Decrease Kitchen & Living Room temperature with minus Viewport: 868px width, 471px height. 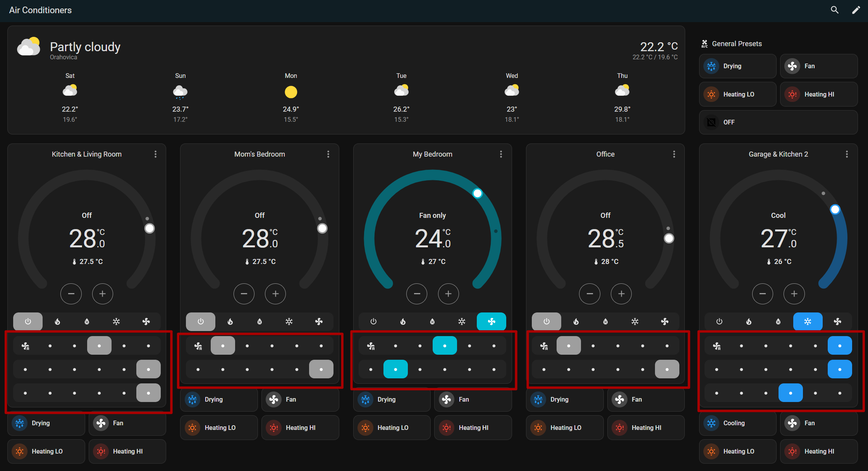tap(71, 294)
